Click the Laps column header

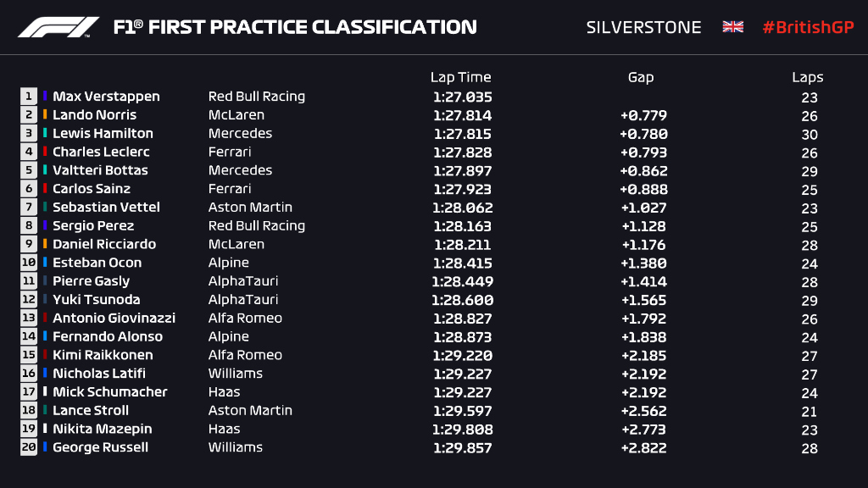coord(808,77)
